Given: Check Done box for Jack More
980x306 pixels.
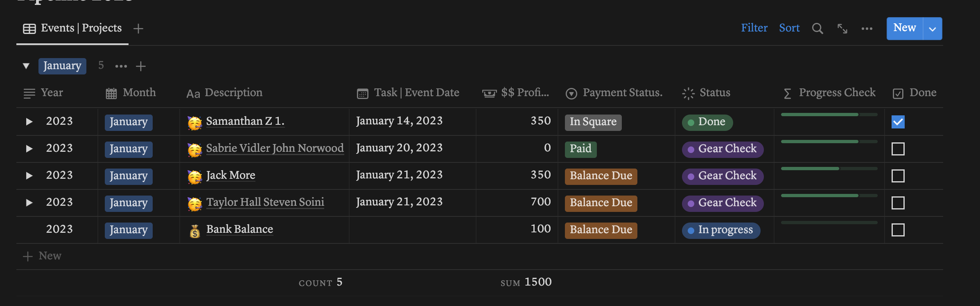Looking at the screenshot, I should point(898,176).
